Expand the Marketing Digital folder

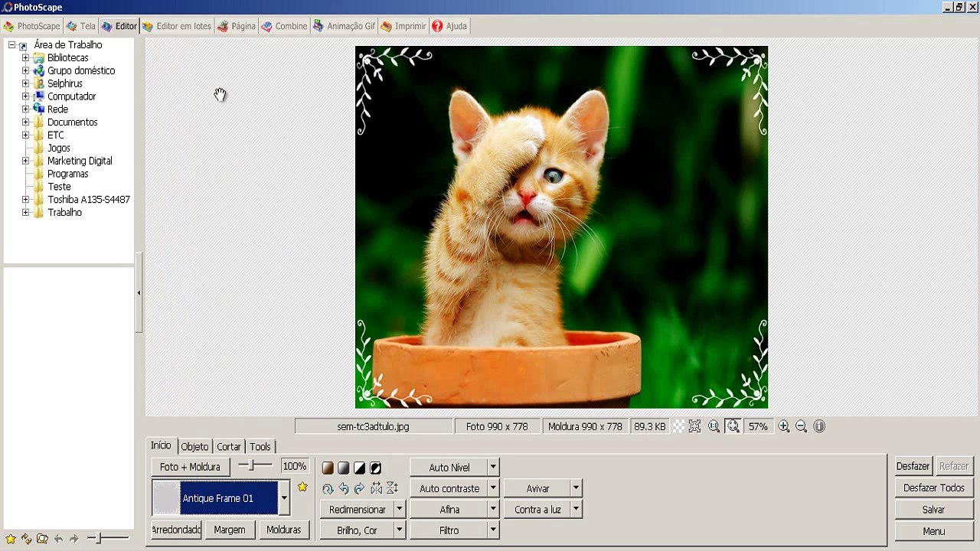[25, 161]
